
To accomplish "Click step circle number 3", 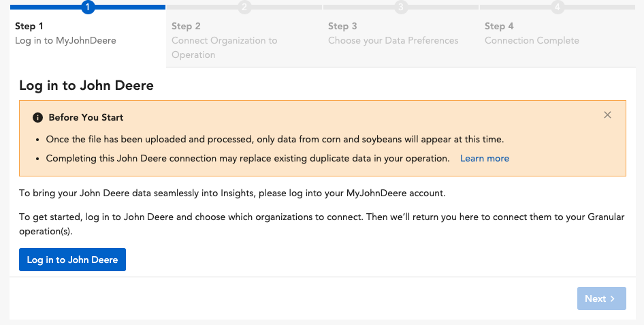I will (401, 7).
